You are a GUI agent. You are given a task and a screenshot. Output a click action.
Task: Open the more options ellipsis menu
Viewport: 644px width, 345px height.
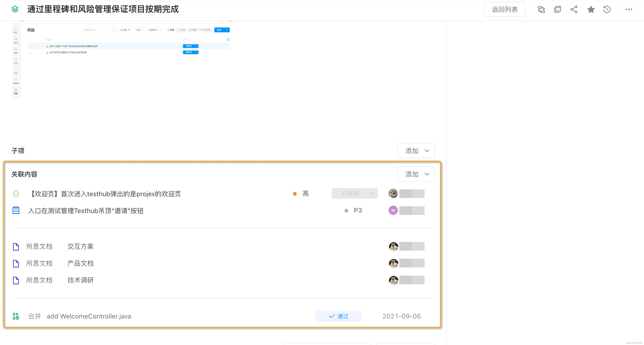pos(629,9)
